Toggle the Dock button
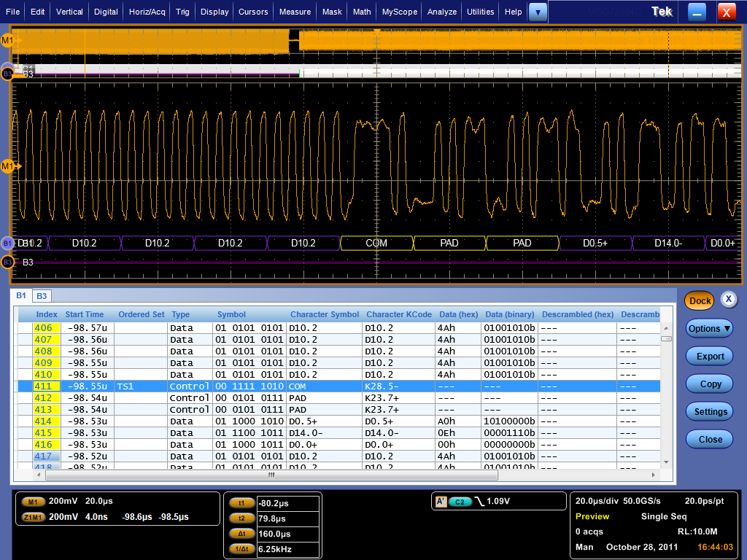 click(x=700, y=300)
